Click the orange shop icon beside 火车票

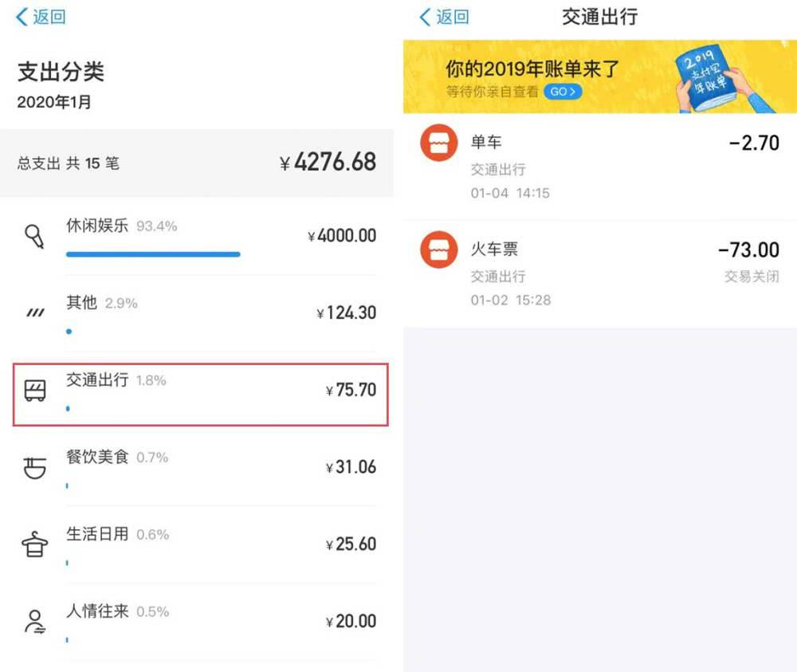(x=439, y=250)
